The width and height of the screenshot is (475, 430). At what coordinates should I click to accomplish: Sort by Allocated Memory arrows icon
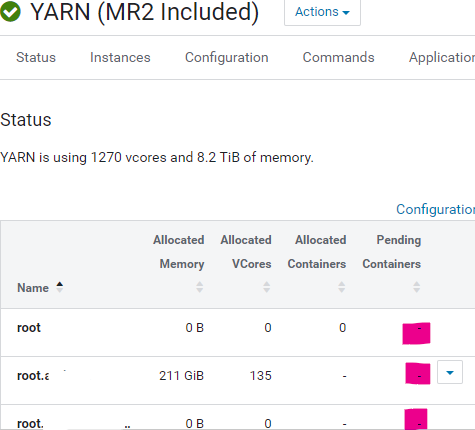pos(200,287)
